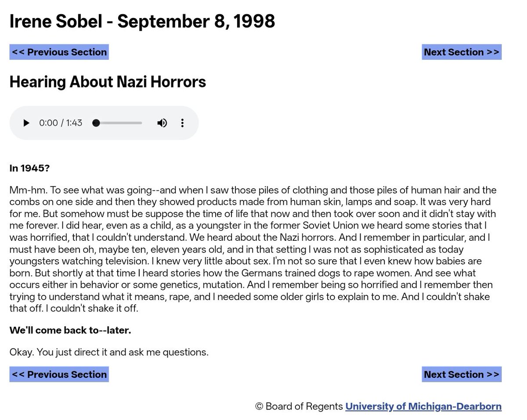Screen dimensions: 527x420
Task: Click the line "We'll come back to--later."
Action: 70,330
